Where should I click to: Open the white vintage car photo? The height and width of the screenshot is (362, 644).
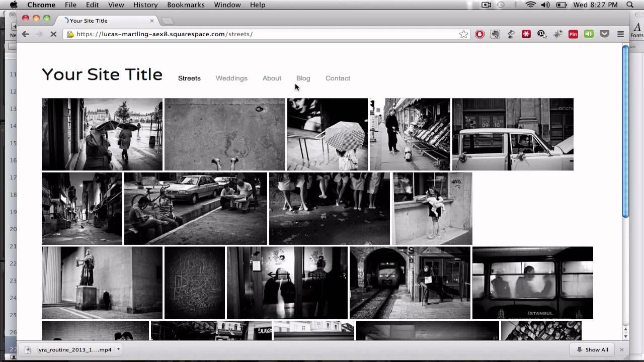[x=513, y=134]
